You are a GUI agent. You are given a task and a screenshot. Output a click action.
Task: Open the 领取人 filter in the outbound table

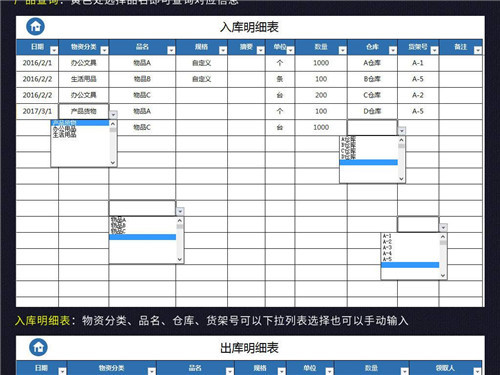(477, 371)
